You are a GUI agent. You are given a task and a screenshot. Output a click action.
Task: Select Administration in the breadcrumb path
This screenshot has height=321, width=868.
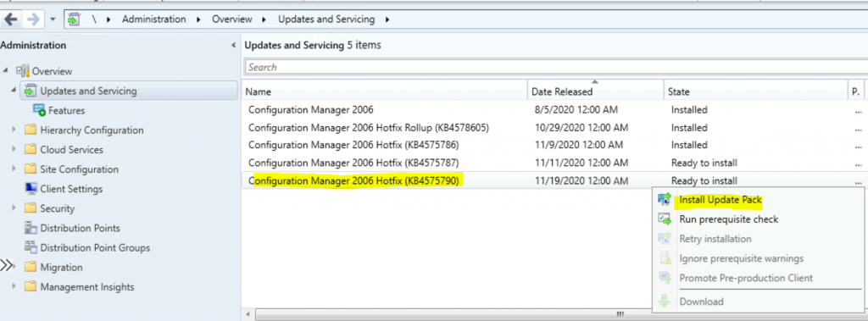154,19
